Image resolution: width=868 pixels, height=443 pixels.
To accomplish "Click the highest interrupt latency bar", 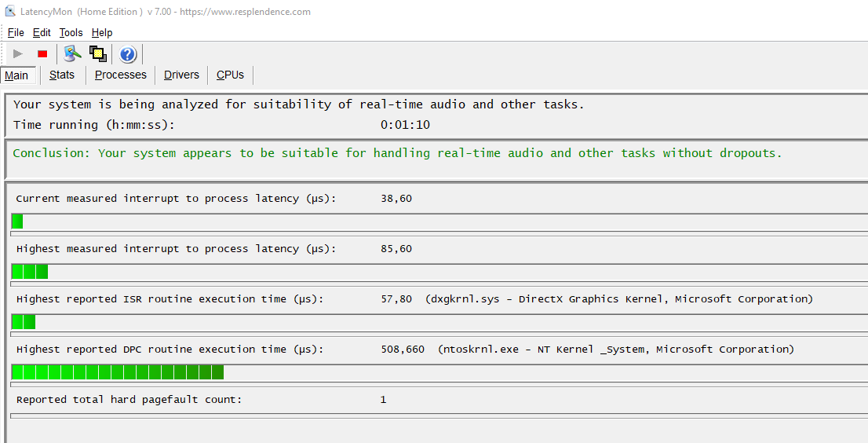I will 30,272.
